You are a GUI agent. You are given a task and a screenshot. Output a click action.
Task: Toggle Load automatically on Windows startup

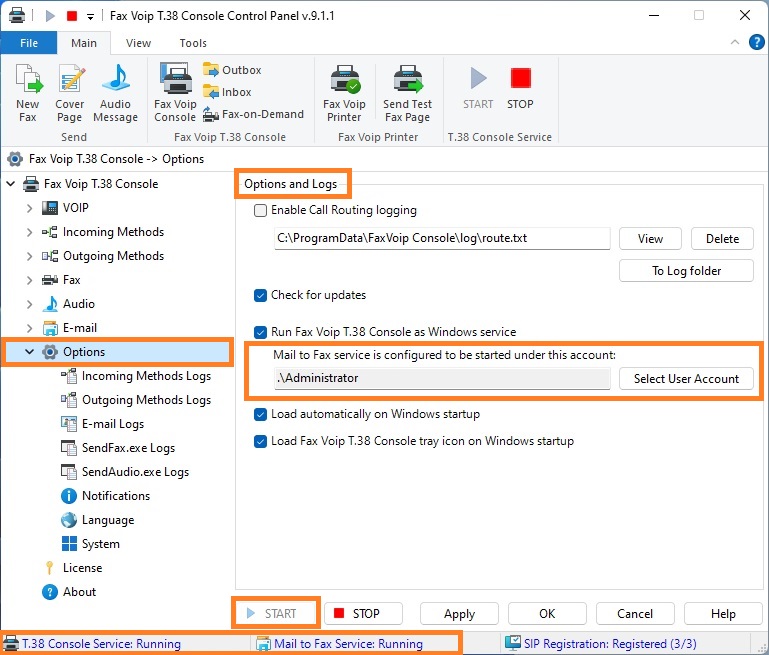[x=260, y=414]
